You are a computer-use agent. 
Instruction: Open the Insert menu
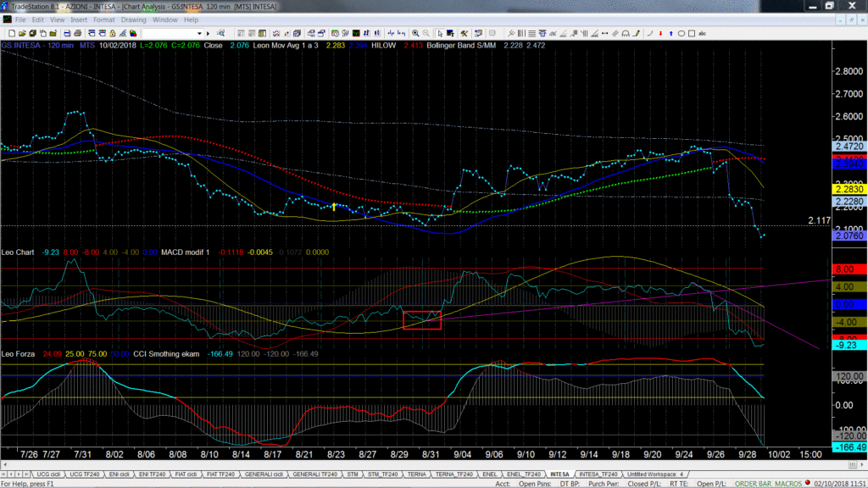[x=79, y=20]
